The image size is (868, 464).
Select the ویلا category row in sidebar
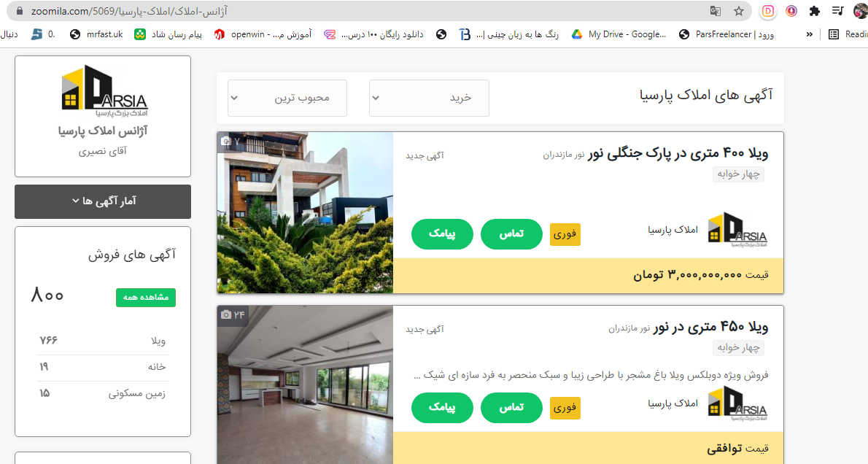point(102,341)
